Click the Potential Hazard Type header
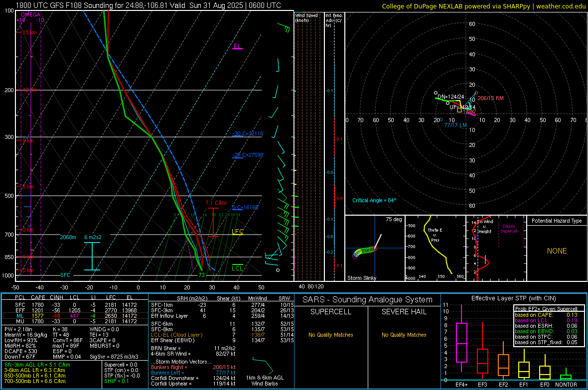The image size is (588, 390). click(x=557, y=221)
